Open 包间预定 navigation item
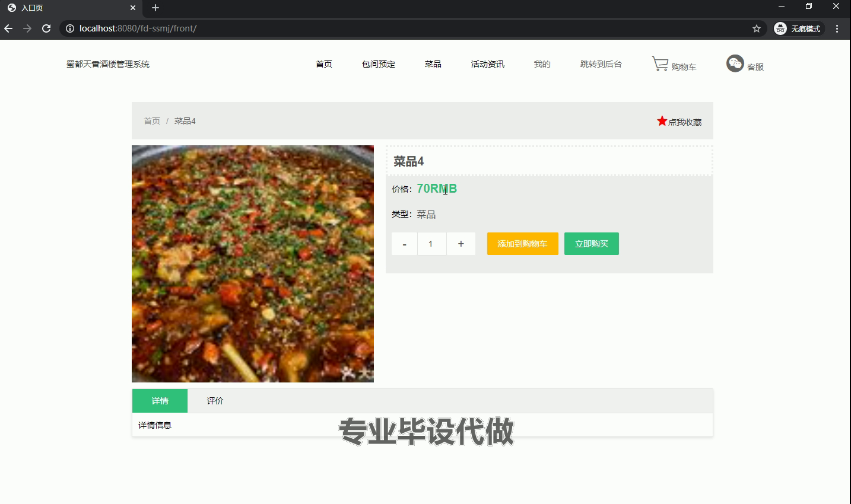Viewport: 851px width, 504px height. [x=379, y=64]
